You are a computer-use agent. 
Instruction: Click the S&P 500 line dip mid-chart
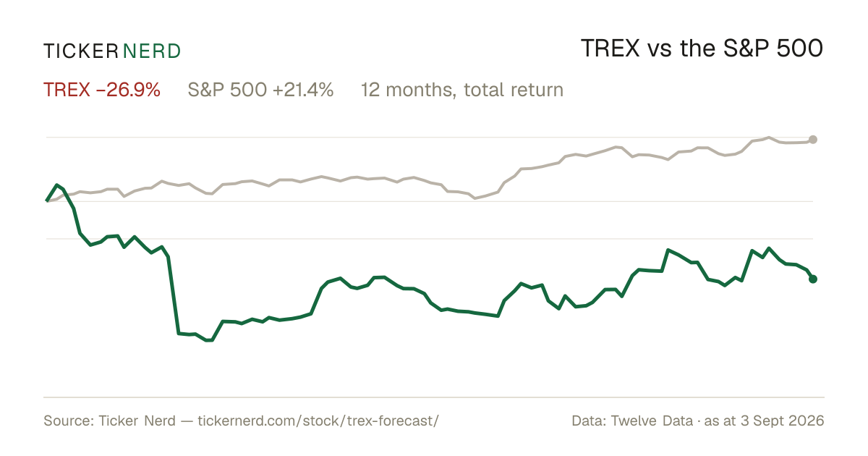click(x=475, y=198)
